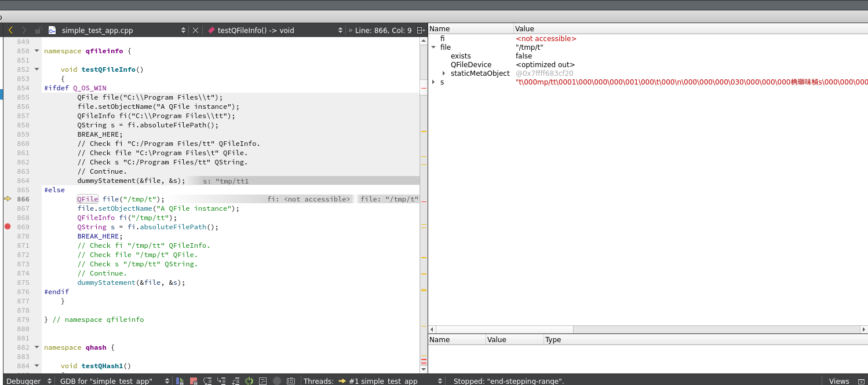
Task: Click the Step Over icon
Action: (x=207, y=381)
